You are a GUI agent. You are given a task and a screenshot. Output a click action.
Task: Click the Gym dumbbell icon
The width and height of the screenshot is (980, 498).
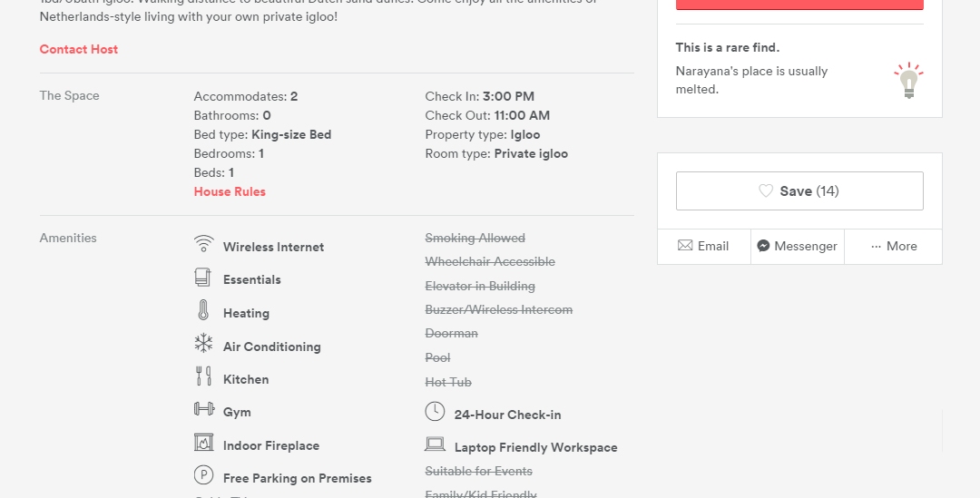point(203,410)
